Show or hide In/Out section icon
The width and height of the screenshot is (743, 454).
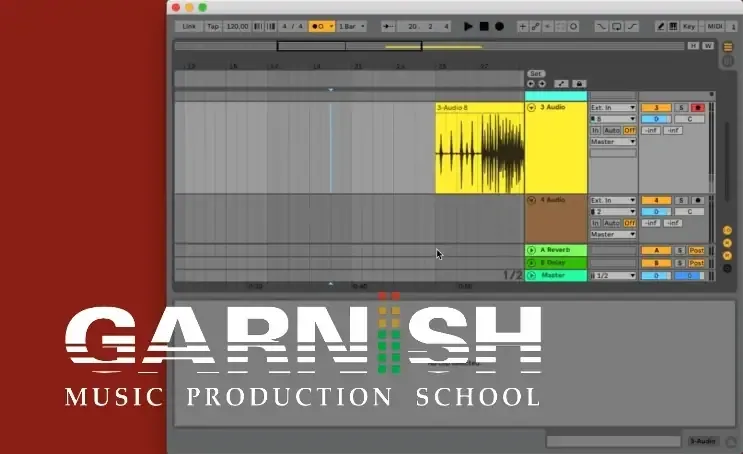(x=727, y=230)
